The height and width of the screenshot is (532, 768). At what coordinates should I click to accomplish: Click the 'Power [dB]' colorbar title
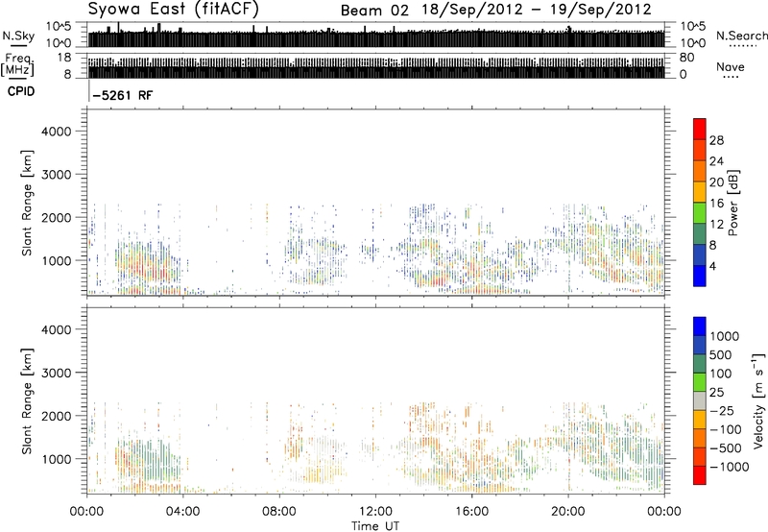click(x=733, y=203)
